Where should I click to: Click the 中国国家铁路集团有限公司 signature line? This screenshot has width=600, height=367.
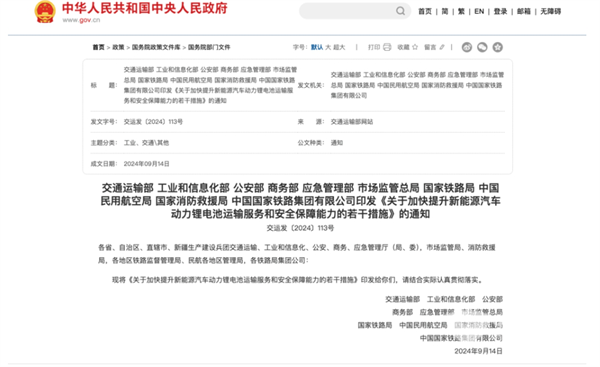click(x=461, y=338)
